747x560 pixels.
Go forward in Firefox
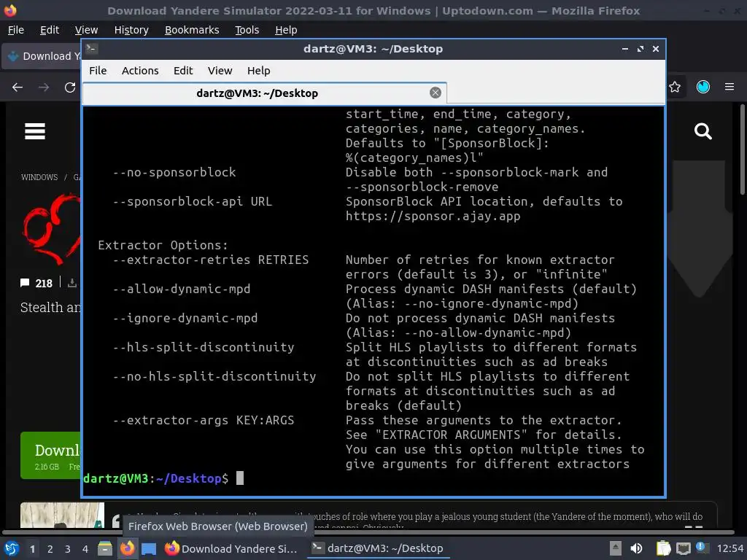(44, 87)
